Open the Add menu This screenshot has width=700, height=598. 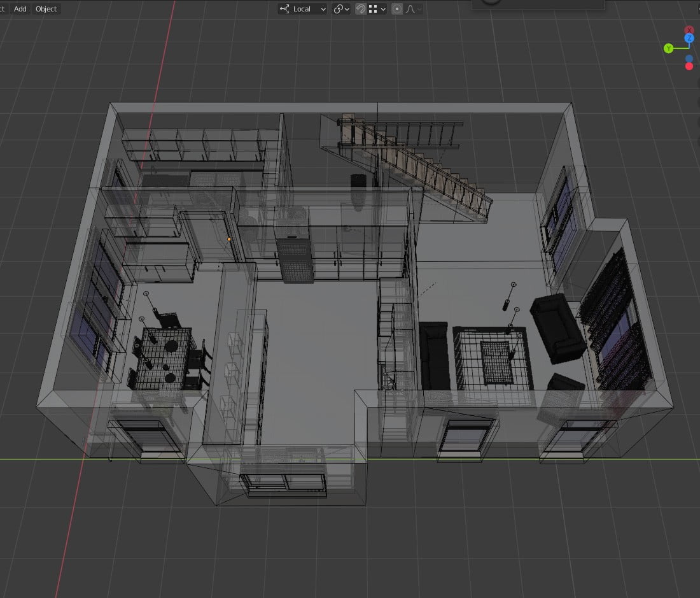[x=20, y=9]
